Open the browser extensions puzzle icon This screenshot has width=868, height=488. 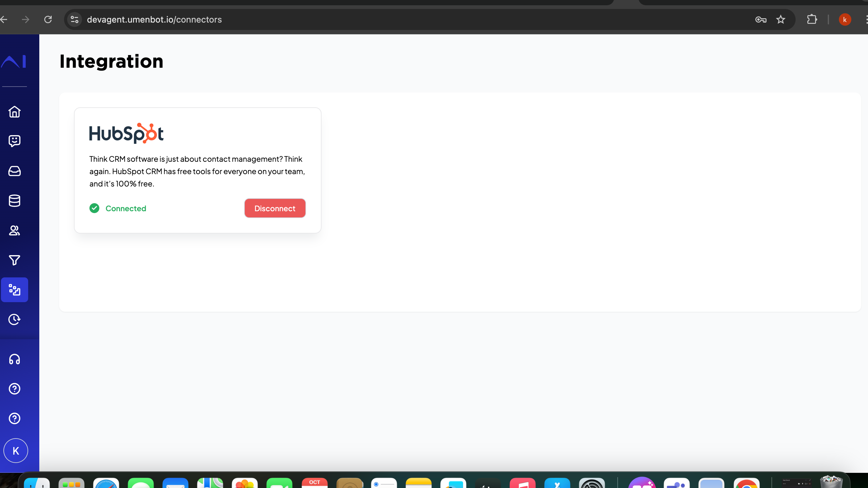point(812,19)
